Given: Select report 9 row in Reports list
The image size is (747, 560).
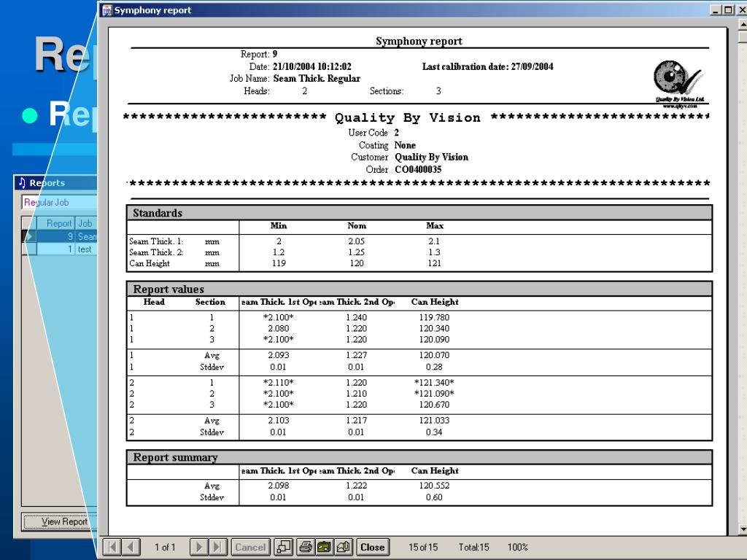Looking at the screenshot, I should (60, 236).
